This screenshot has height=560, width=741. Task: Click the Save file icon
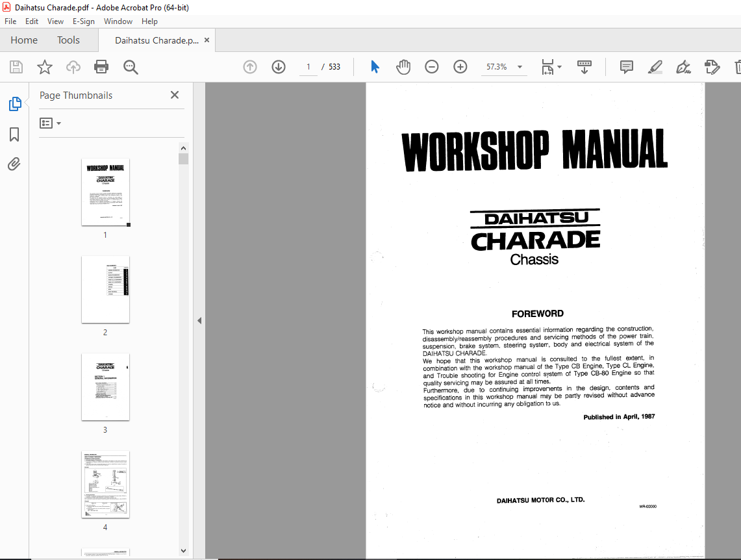point(16,67)
